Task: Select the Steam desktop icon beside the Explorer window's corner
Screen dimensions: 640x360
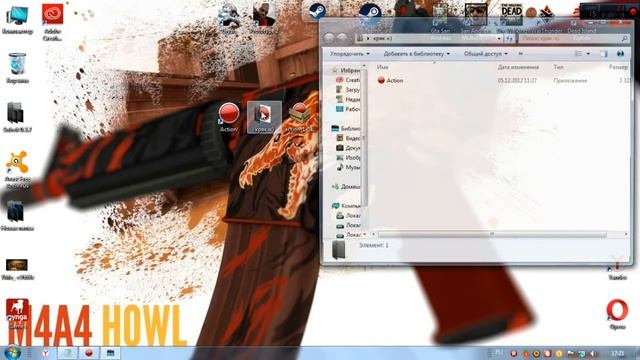Action: coord(317,11)
